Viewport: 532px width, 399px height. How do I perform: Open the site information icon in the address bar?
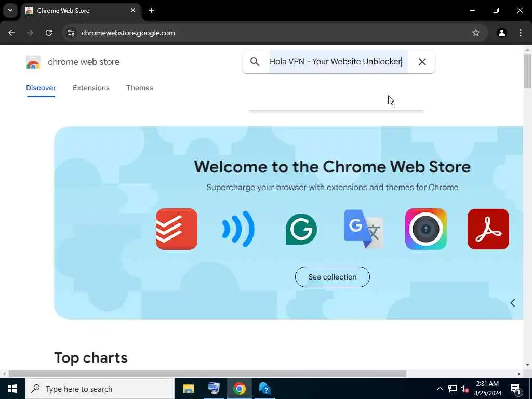tap(71, 33)
